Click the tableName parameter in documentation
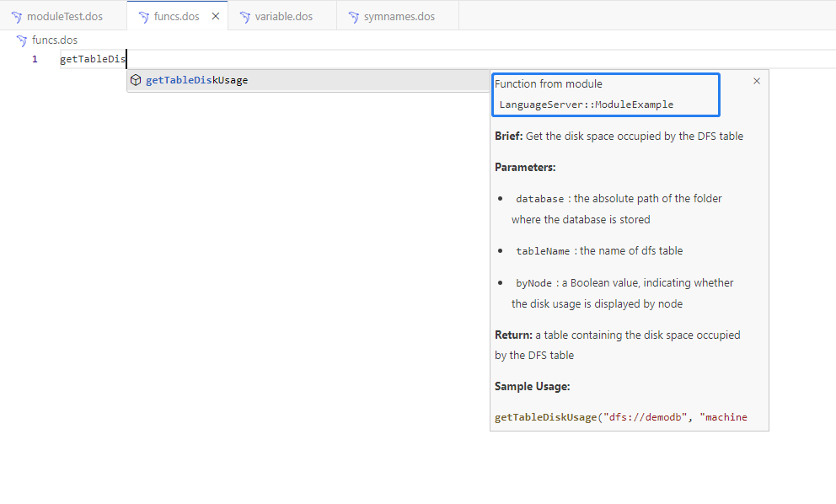Image resolution: width=836 pixels, height=504 pixels. tap(543, 251)
